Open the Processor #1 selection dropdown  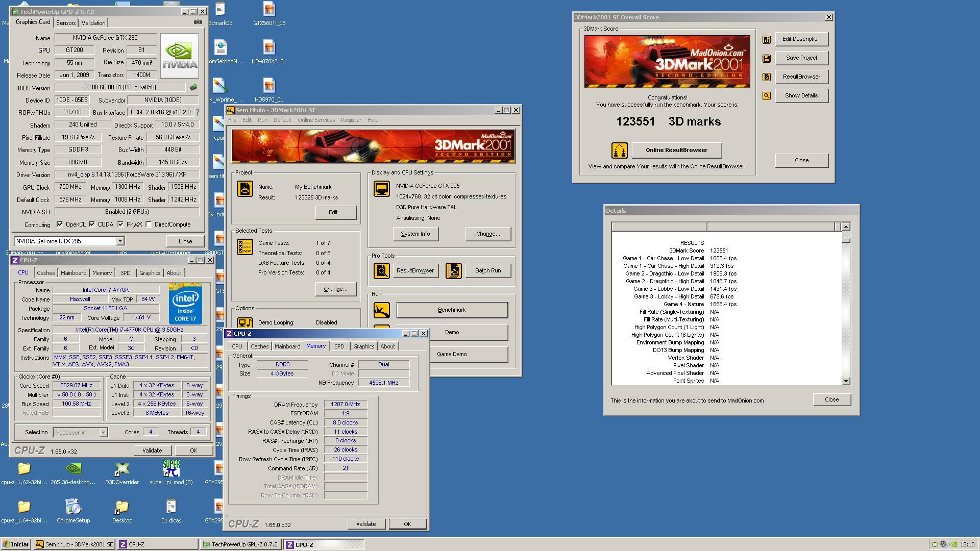[103, 433]
